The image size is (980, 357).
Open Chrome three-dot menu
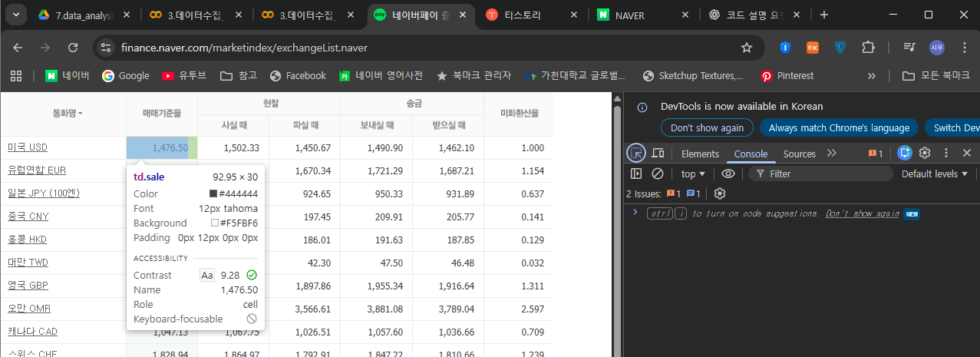click(x=965, y=48)
